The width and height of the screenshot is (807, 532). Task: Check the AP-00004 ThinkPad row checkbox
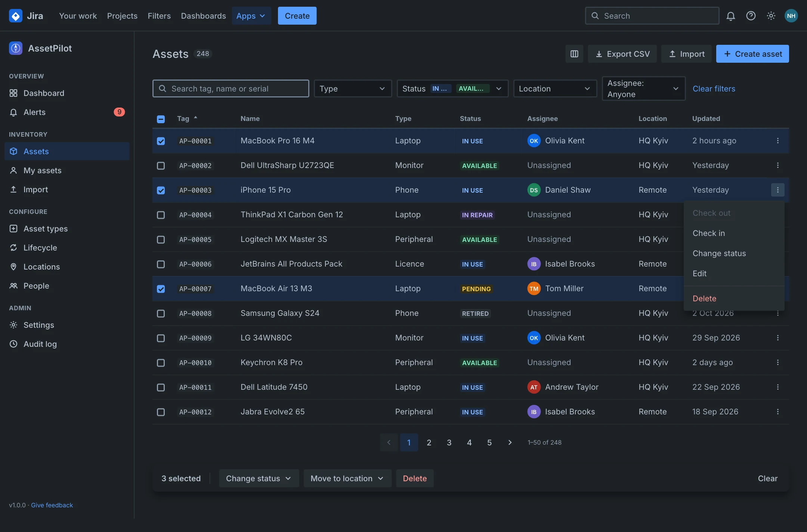pos(161,215)
